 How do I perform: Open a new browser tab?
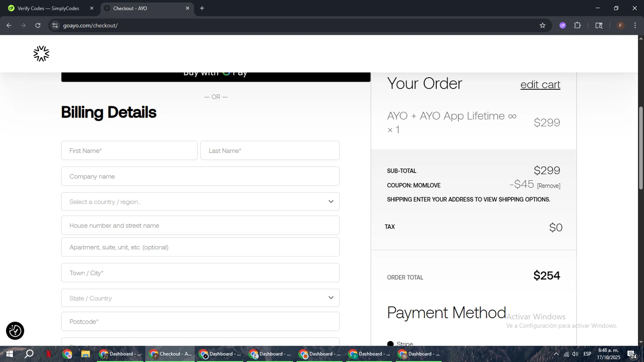coord(202,8)
